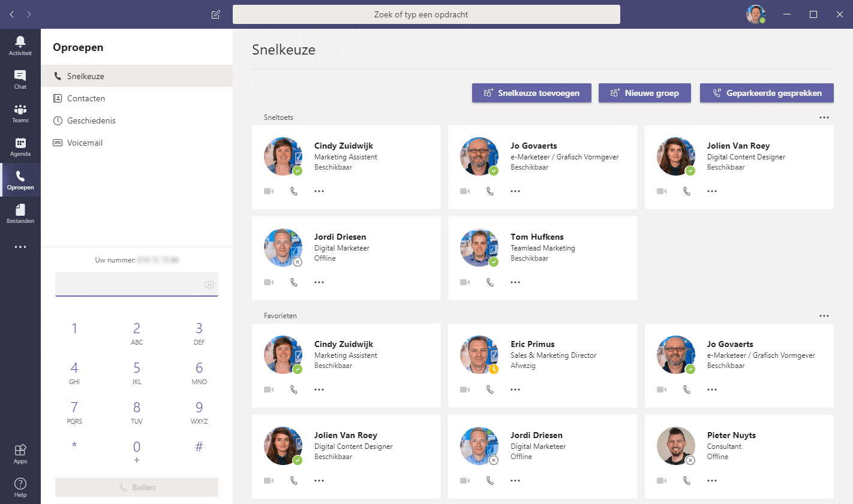
Task: Open more options for Cindy Zuidwijk in Sneltoets
Action: (x=319, y=191)
